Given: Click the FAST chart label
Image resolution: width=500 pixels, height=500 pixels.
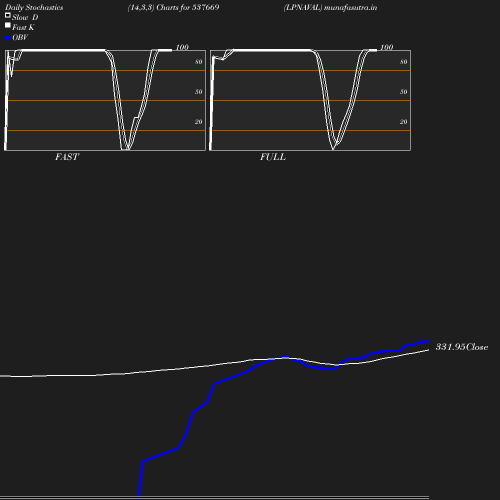Looking at the screenshot, I should 67,157.
